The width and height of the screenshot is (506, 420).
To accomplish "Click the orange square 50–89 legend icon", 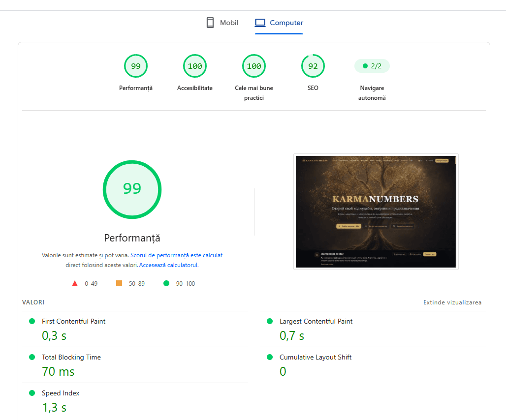I will coord(119,283).
